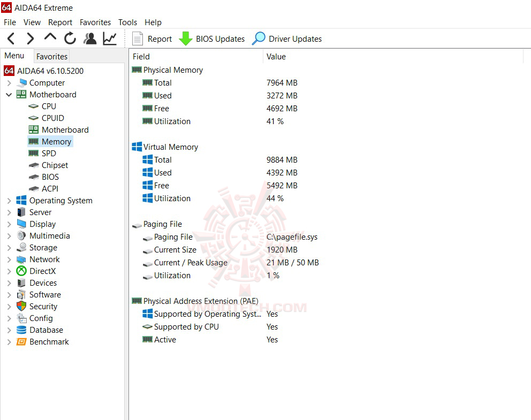Click the DirectX Xbox icon
531x420 pixels.
pyautogui.click(x=21, y=271)
